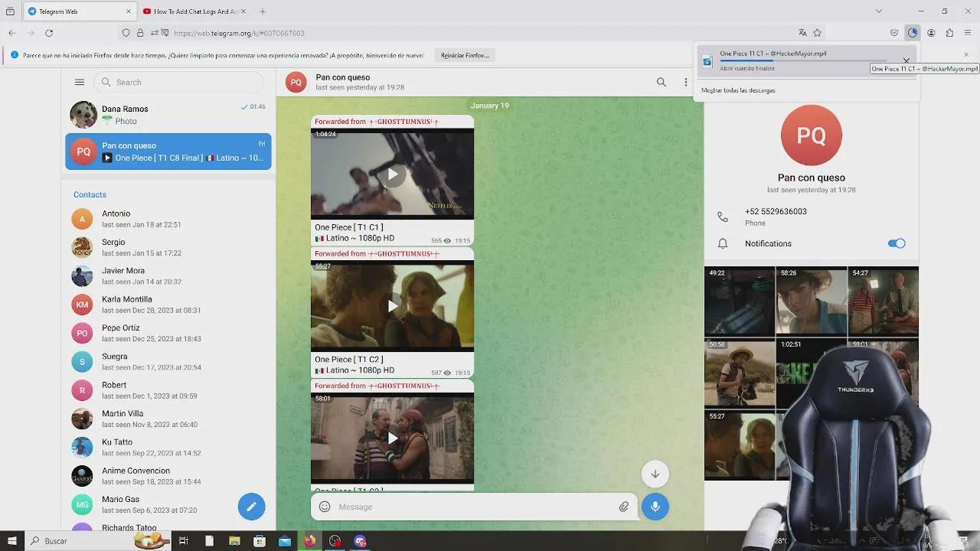Switch to the YouTube How To Add tab
980x551 pixels.
195,11
